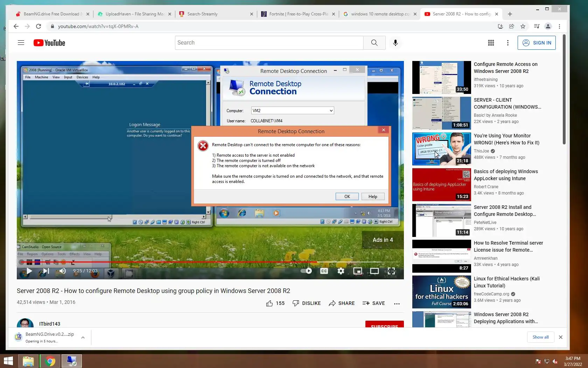
Task: Open 'SERVER - CLIENT CONFIGURATION' video title
Action: click(x=507, y=103)
